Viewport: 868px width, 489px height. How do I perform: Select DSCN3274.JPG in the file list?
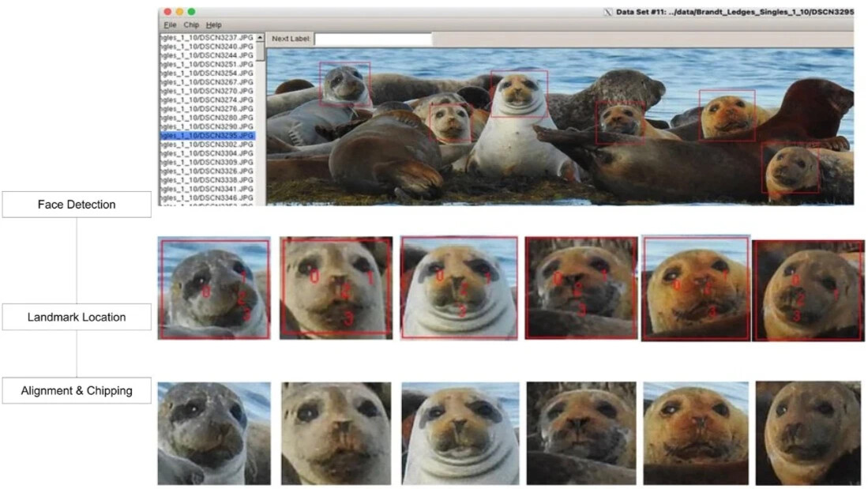[207, 100]
